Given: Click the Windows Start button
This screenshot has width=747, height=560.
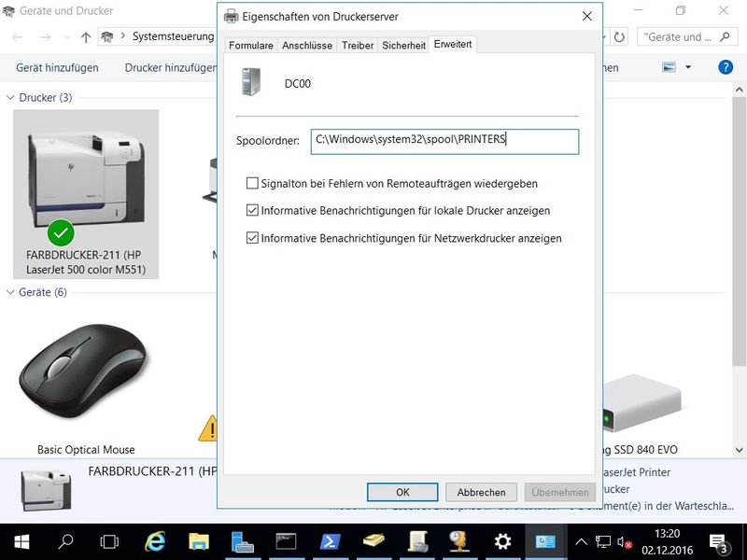Looking at the screenshot, I should coord(21,542).
